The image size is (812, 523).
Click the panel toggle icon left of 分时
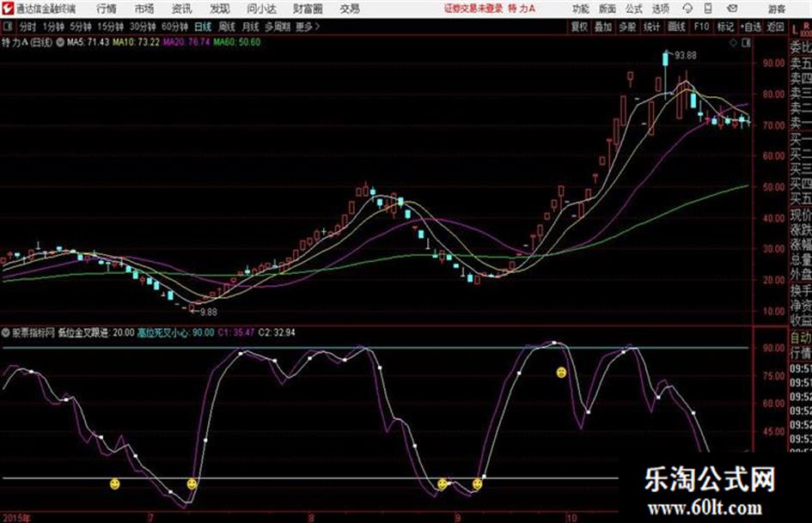click(8, 27)
